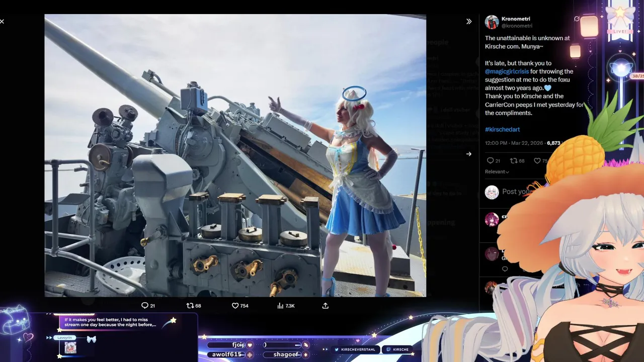Click Laveyrin's chat emote image

[70, 347]
